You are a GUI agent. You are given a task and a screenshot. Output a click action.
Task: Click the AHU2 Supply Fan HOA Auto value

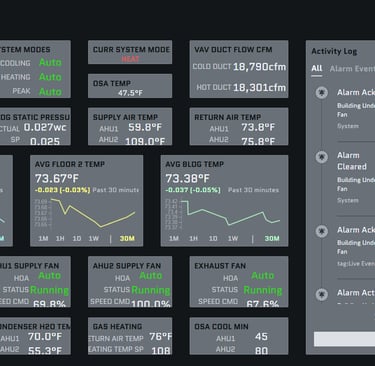point(151,276)
